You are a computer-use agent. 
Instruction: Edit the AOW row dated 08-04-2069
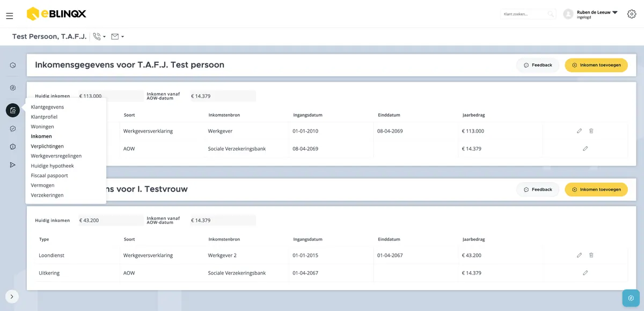[x=585, y=148]
